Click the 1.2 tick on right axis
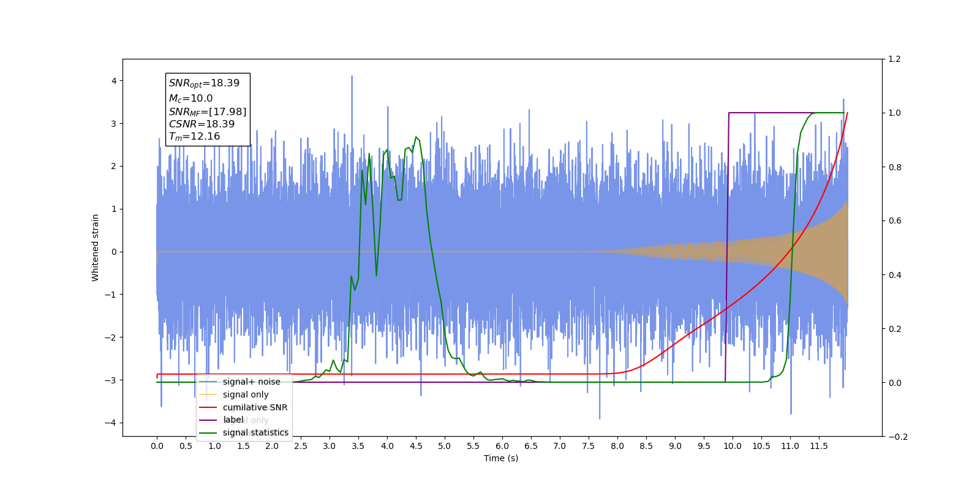The height and width of the screenshot is (490, 980). click(x=894, y=59)
